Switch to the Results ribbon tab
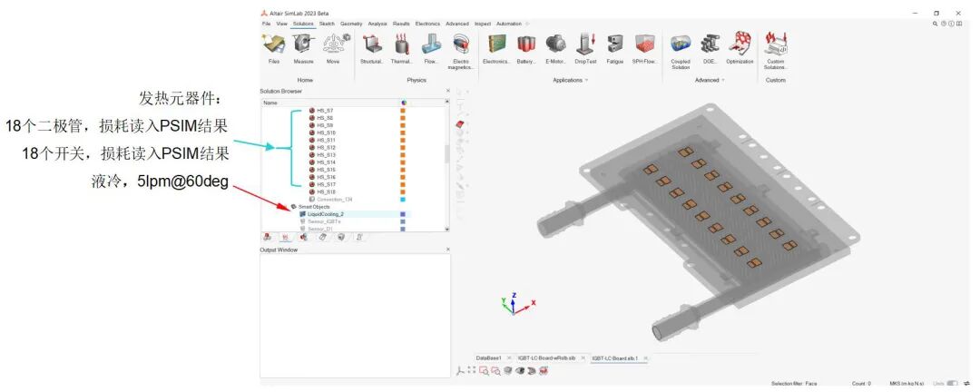 [401, 24]
